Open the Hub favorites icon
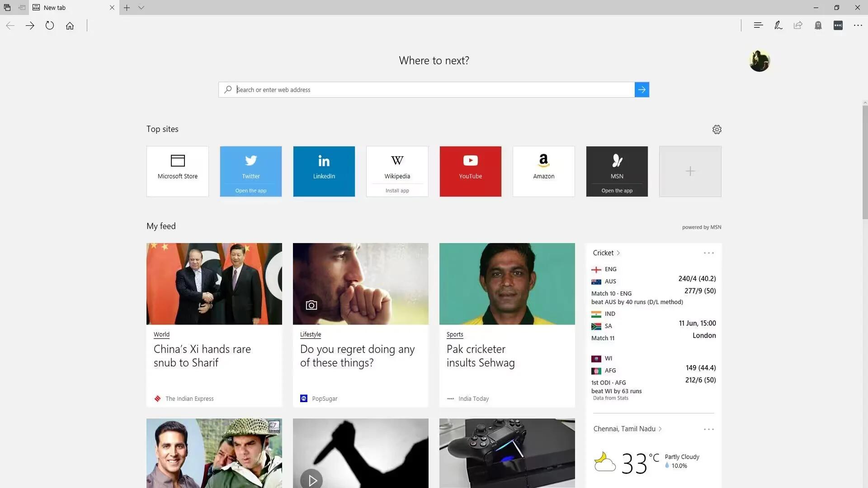868x488 pixels. pyautogui.click(x=758, y=25)
